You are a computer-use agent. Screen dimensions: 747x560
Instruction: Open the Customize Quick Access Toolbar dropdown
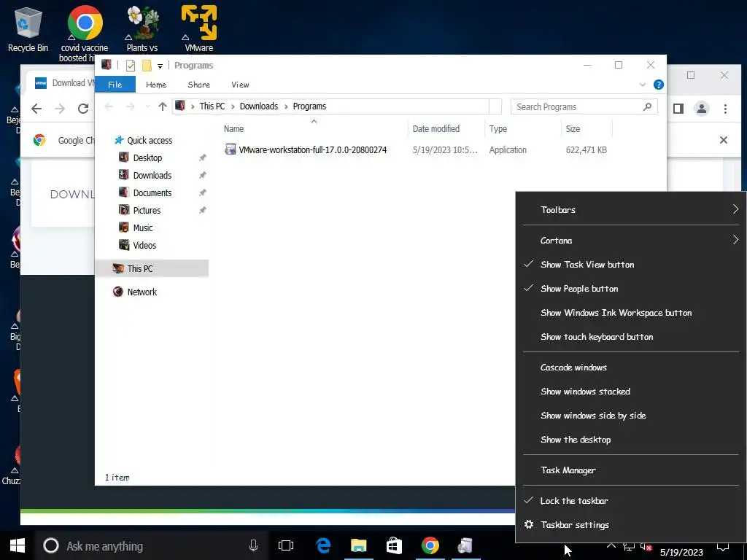[x=160, y=66]
